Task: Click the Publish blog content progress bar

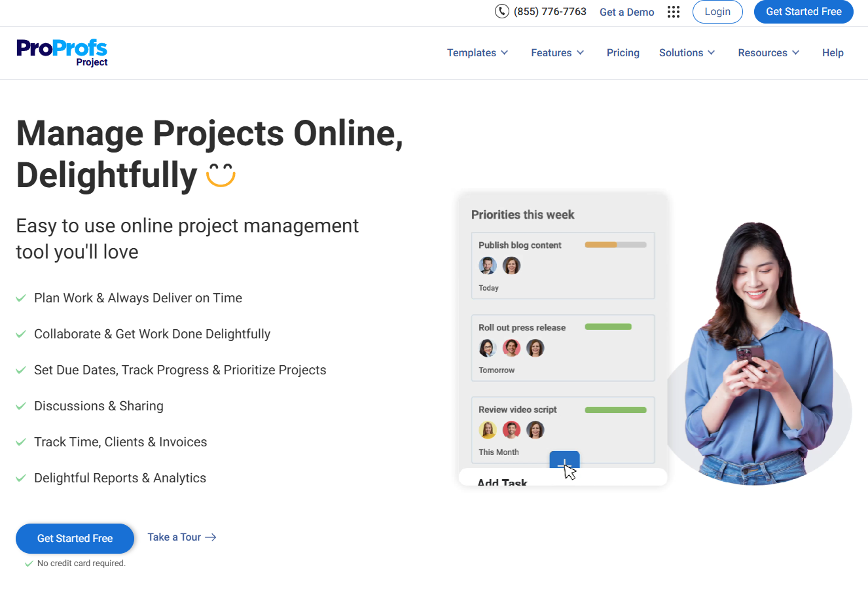Action: (x=615, y=245)
